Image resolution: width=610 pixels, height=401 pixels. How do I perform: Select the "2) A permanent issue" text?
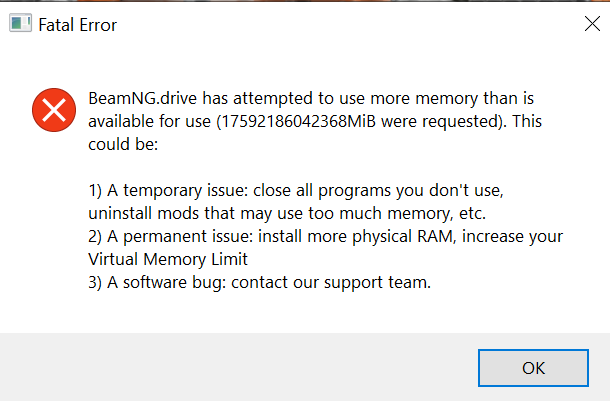coord(170,236)
